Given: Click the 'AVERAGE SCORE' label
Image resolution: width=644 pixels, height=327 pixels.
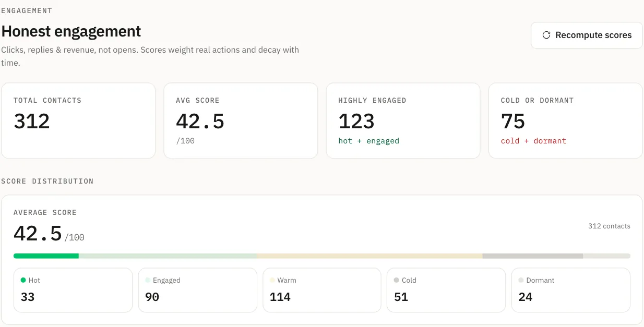Looking at the screenshot, I should 45,212.
